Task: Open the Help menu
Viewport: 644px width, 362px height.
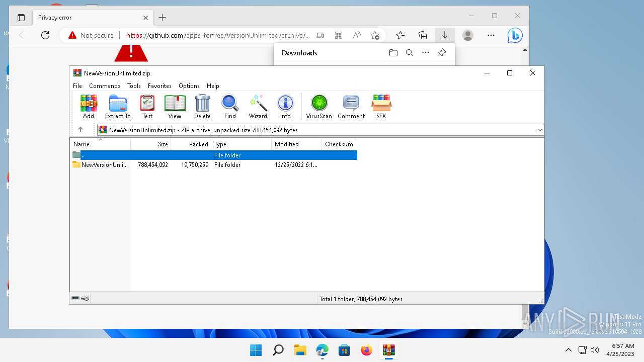Action: 213,86
